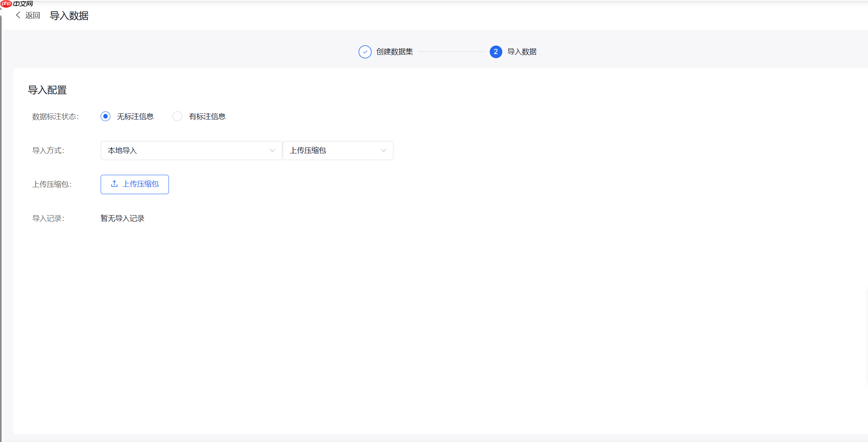Image resolution: width=868 pixels, height=442 pixels.
Task: Click the 返回 back link
Action: point(32,15)
